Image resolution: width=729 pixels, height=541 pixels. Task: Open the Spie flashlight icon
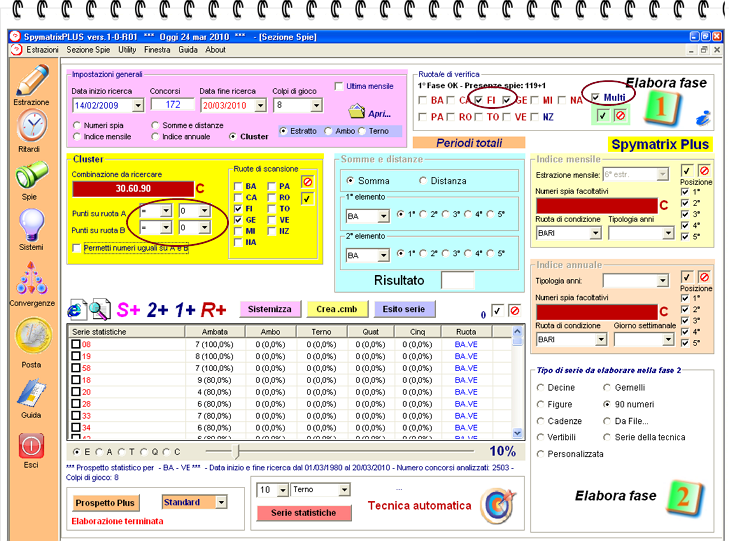(31, 176)
